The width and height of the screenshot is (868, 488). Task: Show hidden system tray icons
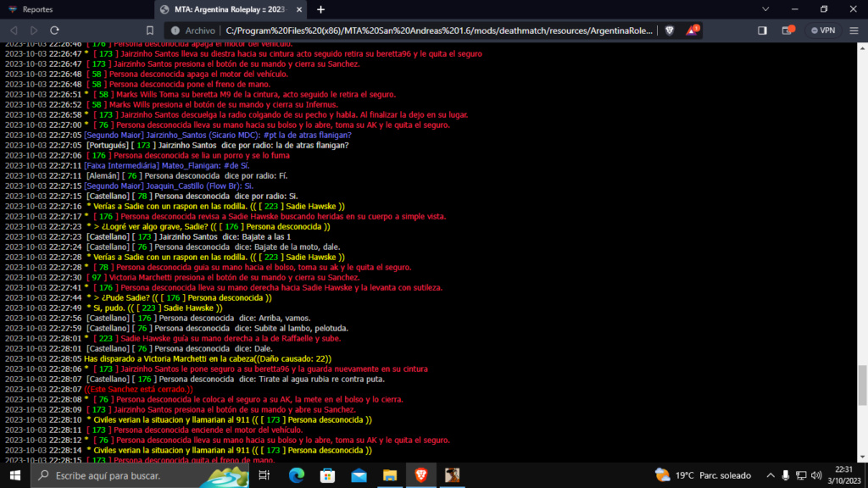[770, 475]
